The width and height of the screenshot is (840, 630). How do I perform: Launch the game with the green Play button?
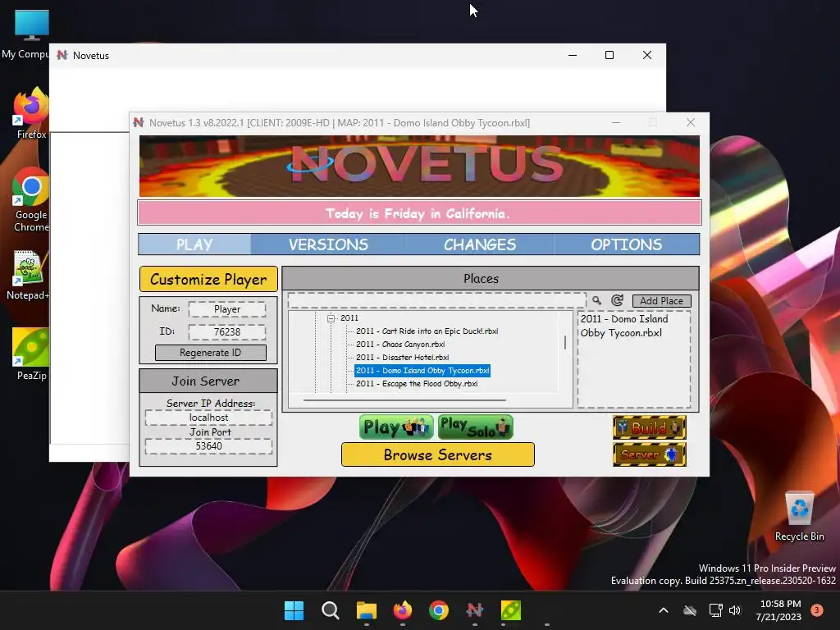click(x=396, y=427)
